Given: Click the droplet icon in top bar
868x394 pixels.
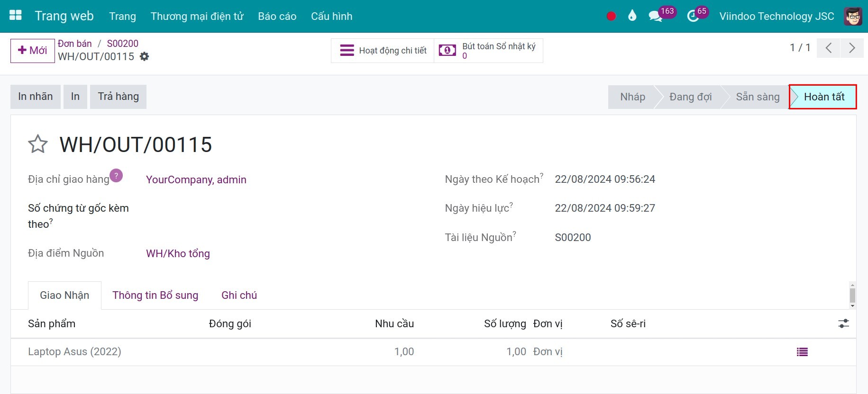Looking at the screenshot, I should (x=632, y=16).
